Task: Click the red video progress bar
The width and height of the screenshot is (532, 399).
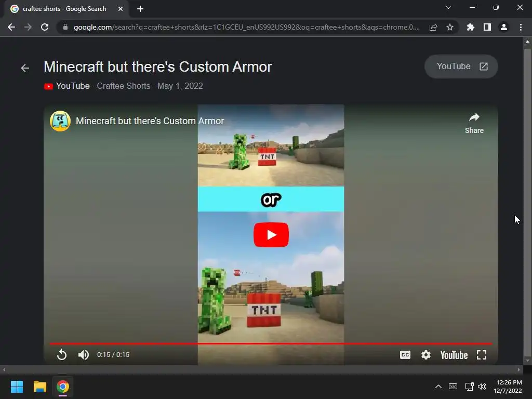Action: click(x=271, y=344)
